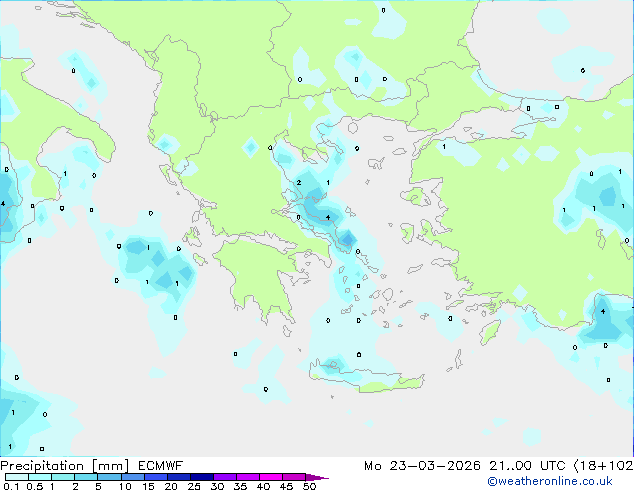Click the '25' legend scale label

tap(194, 486)
